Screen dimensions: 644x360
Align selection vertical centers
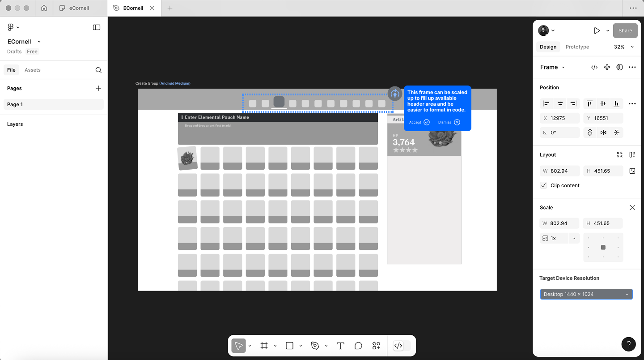click(x=603, y=103)
